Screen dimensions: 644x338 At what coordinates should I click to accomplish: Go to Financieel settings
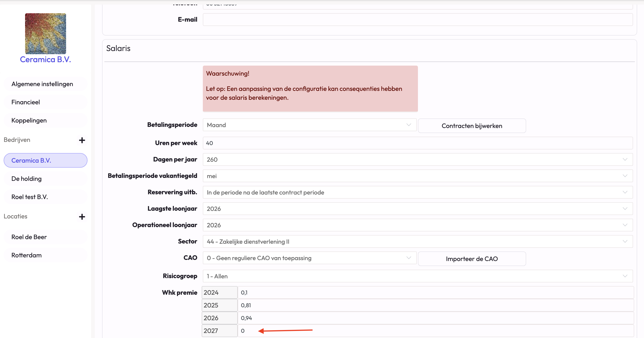[x=26, y=102]
